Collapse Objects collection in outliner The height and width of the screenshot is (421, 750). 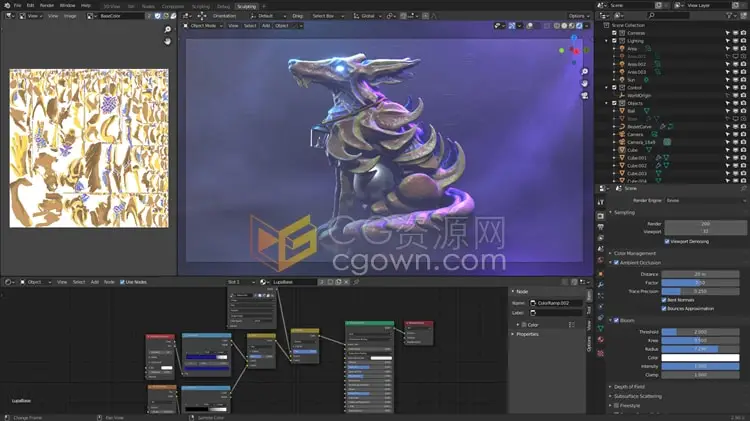(x=607, y=103)
